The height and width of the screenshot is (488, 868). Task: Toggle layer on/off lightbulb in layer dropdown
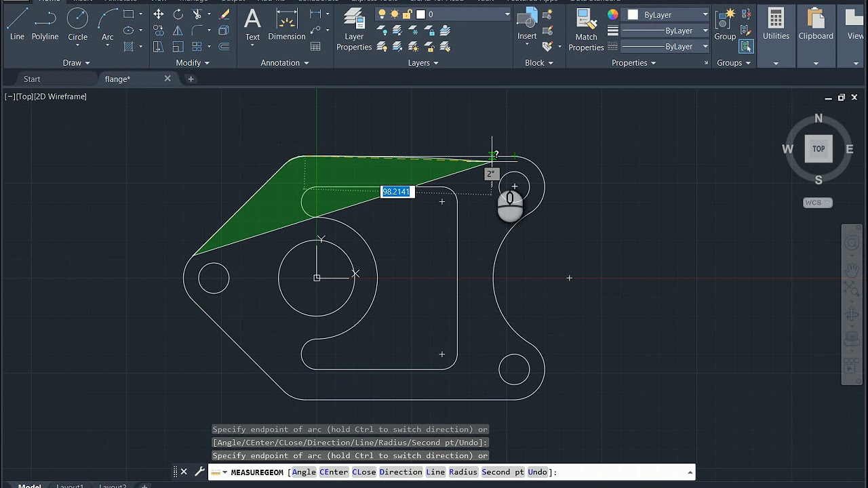382,14
